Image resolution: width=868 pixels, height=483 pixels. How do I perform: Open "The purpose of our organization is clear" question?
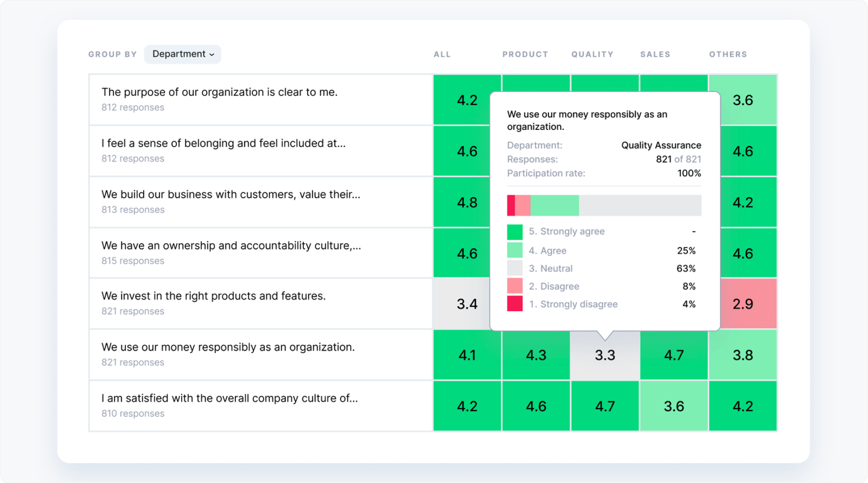point(220,92)
